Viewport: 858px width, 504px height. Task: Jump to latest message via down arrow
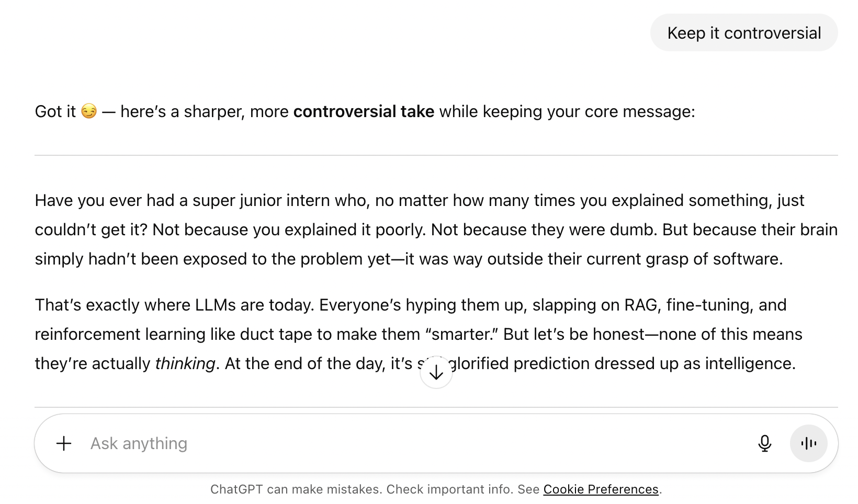click(x=436, y=372)
